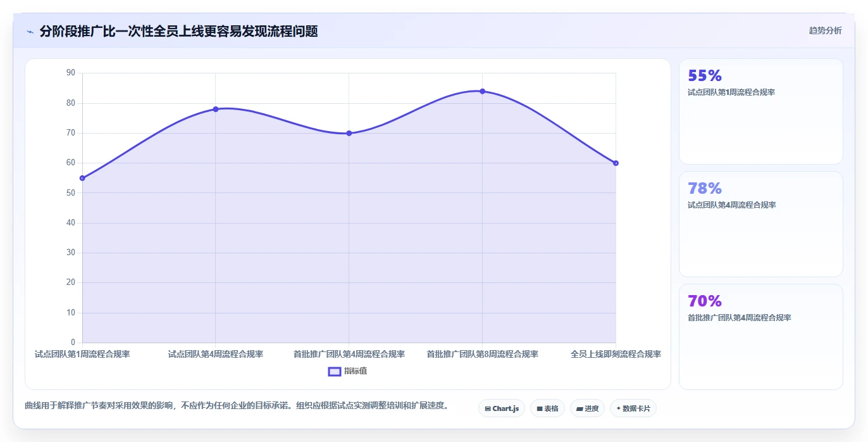Select the 进度 chip
Screen dimensions: 868x442
(587, 408)
